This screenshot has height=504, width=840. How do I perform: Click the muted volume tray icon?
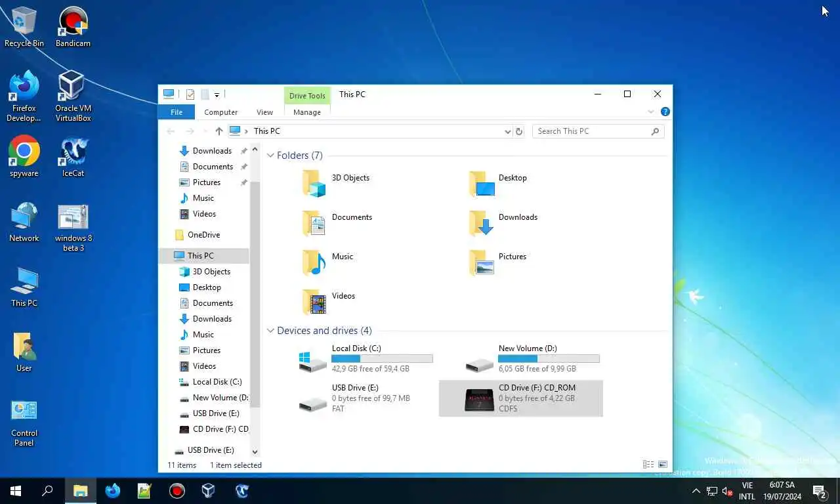(727, 491)
